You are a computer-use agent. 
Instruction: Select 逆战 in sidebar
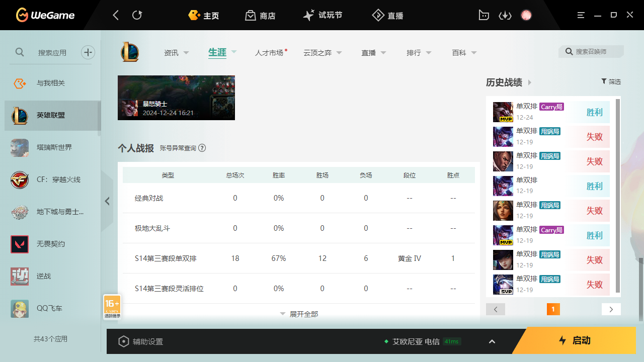coord(53,276)
